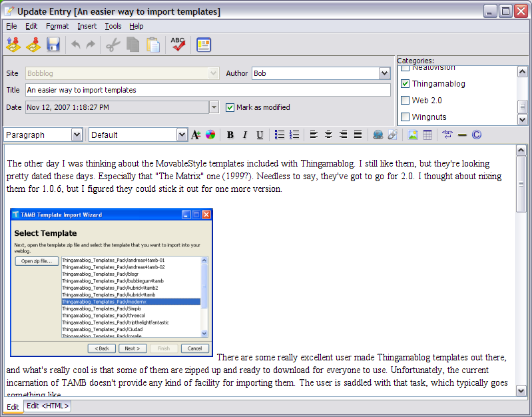This screenshot has width=532, height=417.
Task: Center align the text
Action: [x=328, y=135]
